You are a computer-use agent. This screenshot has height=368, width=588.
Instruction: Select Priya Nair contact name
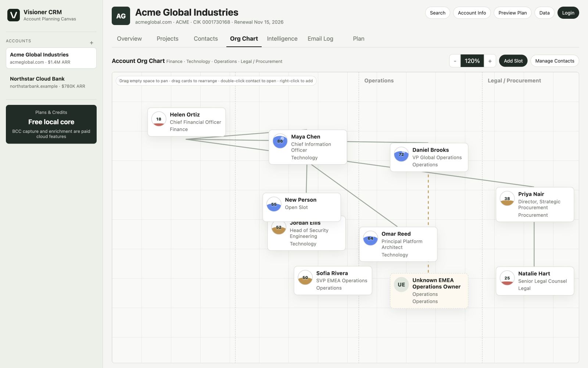coord(531,194)
